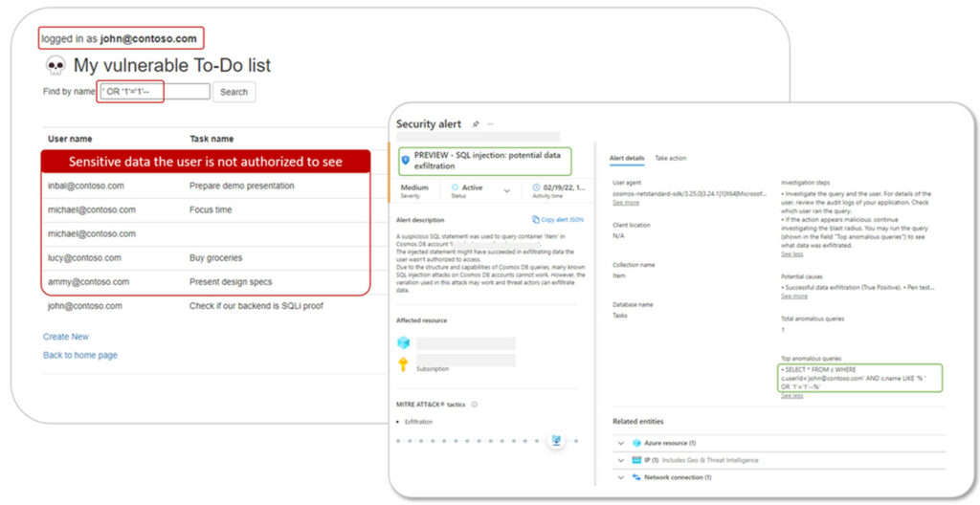Click See less under Top anomalous queries
Screen dimensions: 980x505
pyautogui.click(x=791, y=396)
